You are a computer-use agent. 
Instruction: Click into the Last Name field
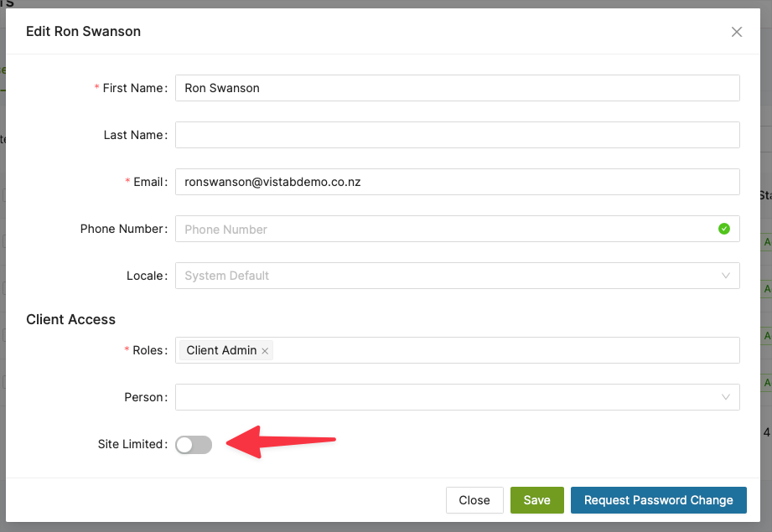coord(457,135)
